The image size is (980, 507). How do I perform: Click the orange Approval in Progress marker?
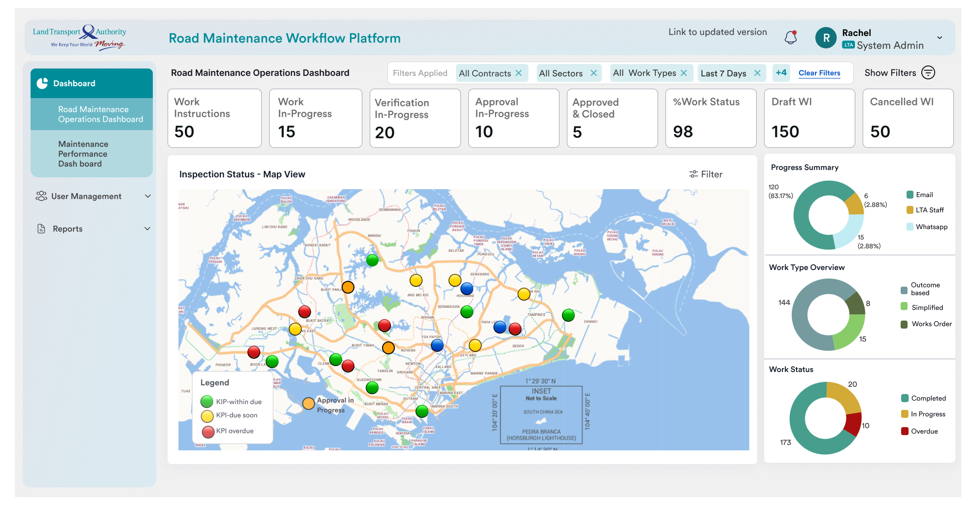(309, 404)
